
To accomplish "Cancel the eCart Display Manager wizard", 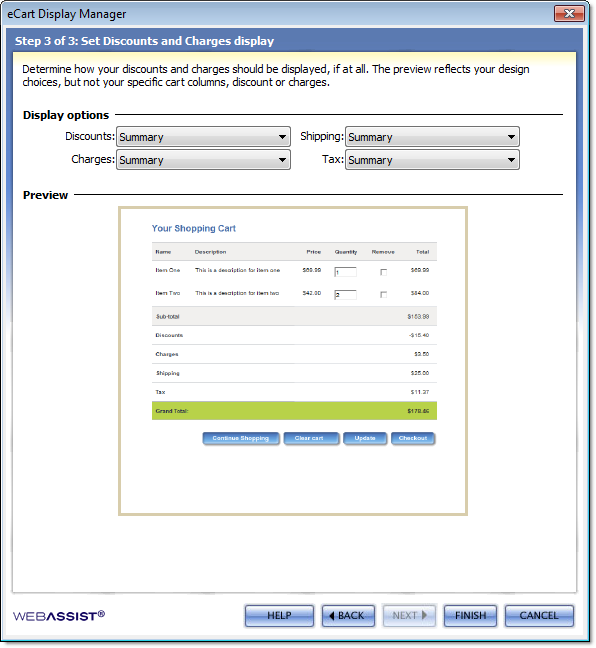I will pyautogui.click(x=539, y=615).
